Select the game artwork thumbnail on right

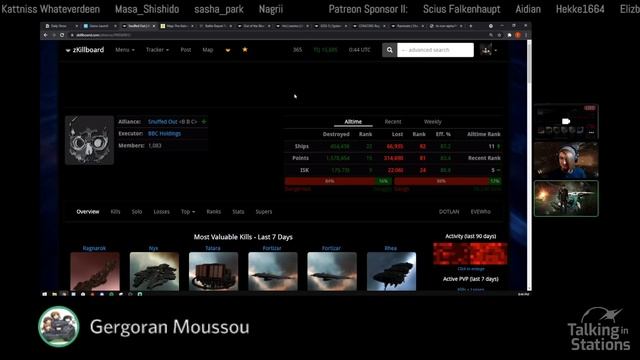point(566,198)
